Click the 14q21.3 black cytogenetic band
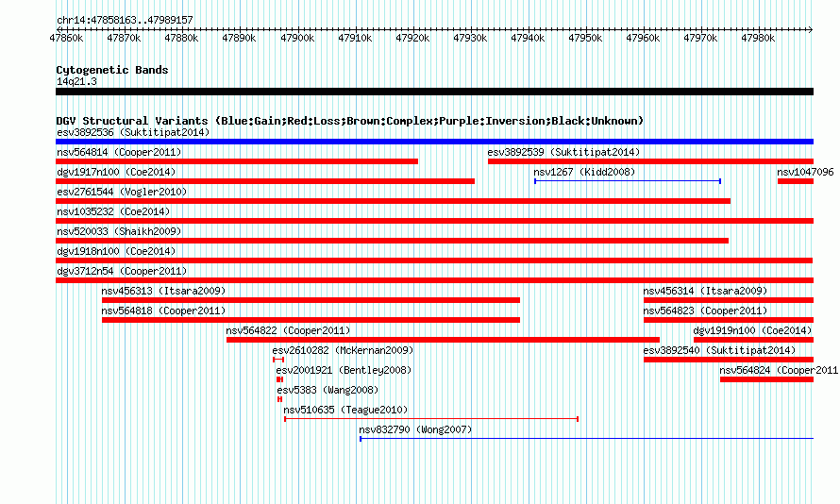The width and height of the screenshot is (840, 504). [434, 92]
